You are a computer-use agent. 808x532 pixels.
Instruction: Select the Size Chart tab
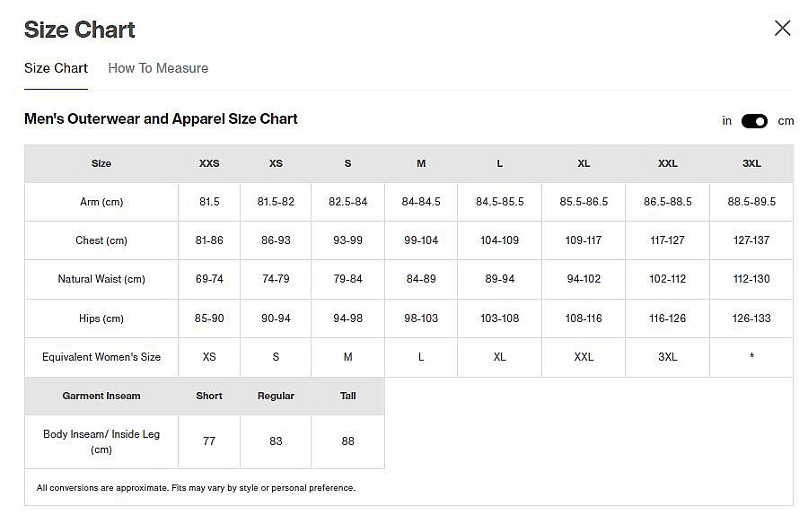click(56, 68)
